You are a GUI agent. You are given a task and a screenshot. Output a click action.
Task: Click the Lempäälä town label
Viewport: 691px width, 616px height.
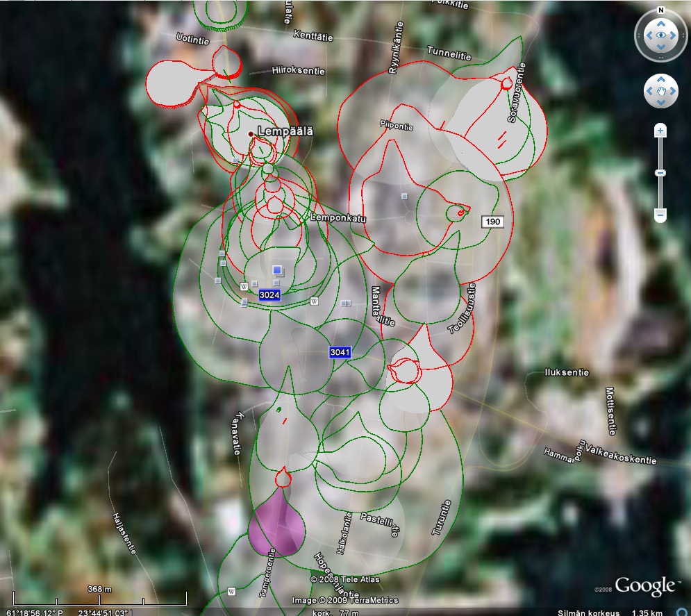pos(285,131)
